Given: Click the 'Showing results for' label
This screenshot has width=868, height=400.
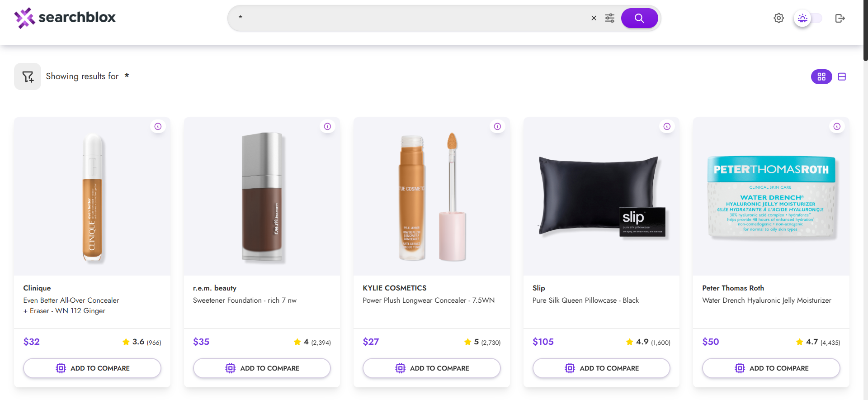Looking at the screenshot, I should click(82, 76).
